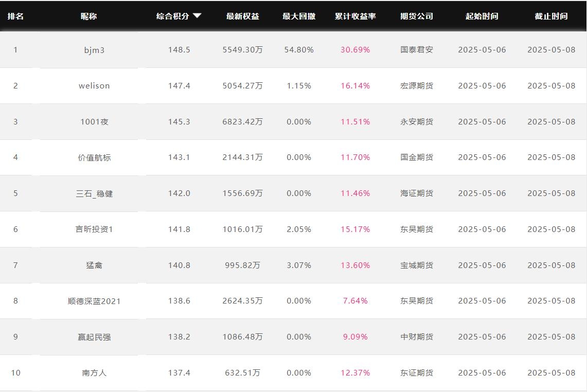
Task: Open the 猛禽 trader nickname
Action: click(x=94, y=265)
